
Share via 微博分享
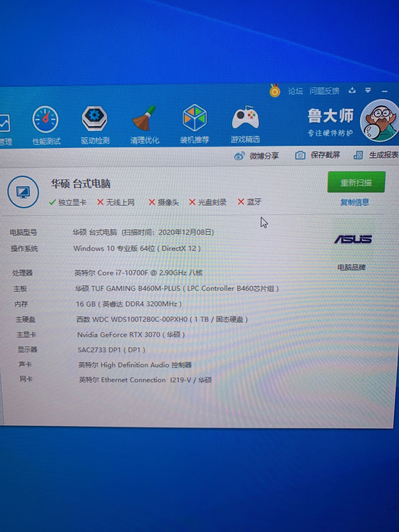[x=264, y=156]
